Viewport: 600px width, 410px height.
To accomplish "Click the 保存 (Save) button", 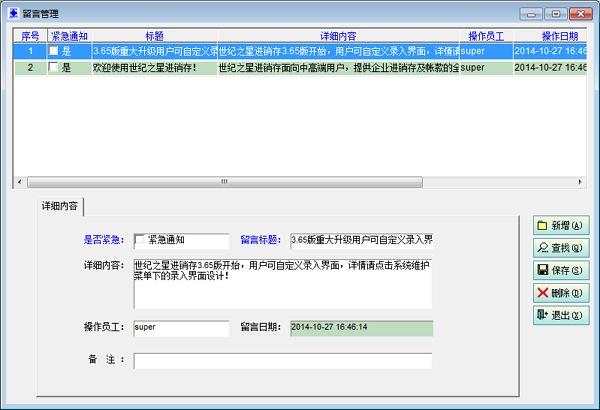I will (x=561, y=270).
